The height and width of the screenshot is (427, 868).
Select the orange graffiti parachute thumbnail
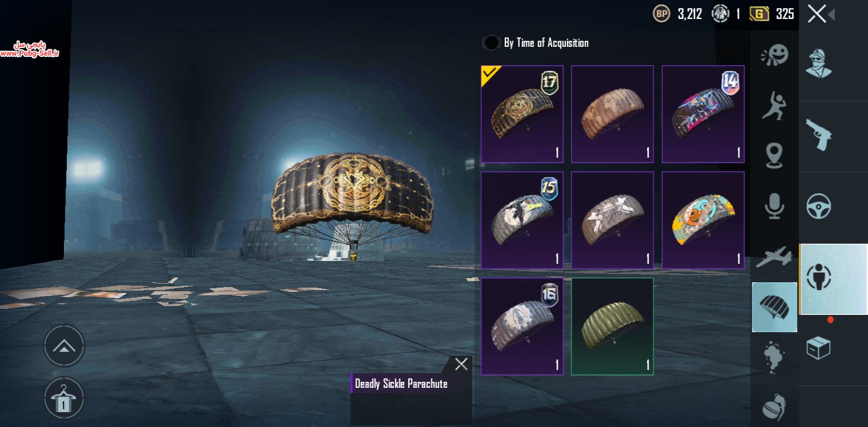(703, 220)
